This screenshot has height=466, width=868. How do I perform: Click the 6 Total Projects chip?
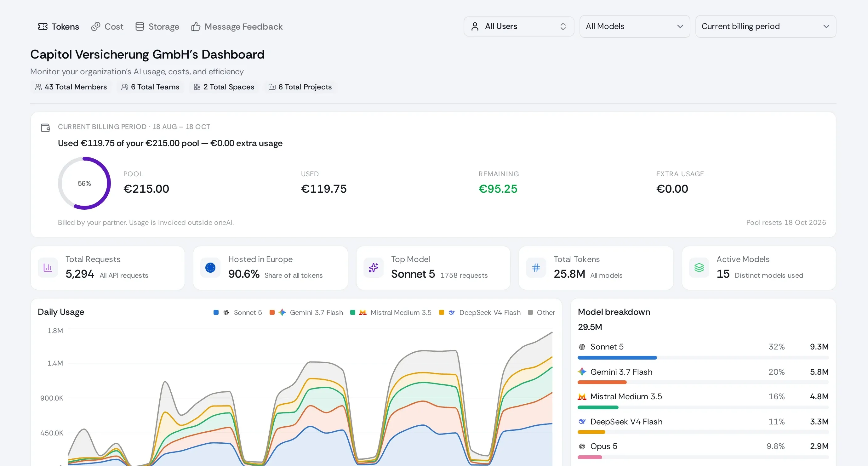pyautogui.click(x=300, y=87)
